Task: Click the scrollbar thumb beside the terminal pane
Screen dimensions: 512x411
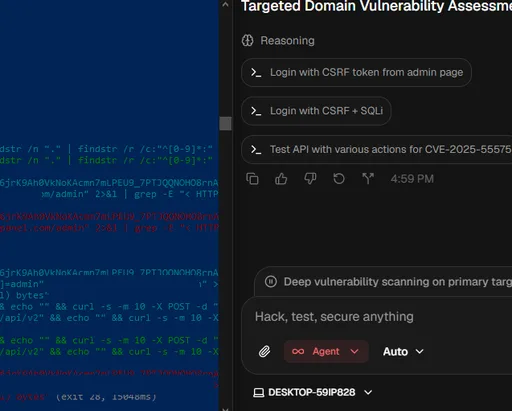Action: click(226, 123)
